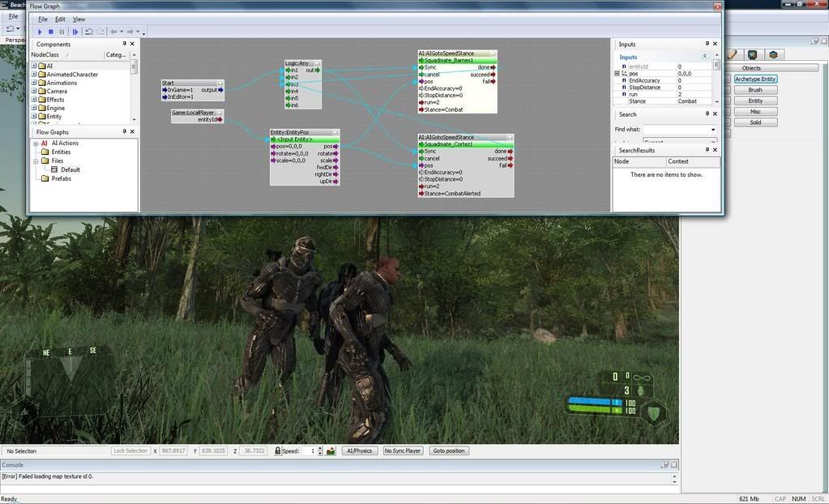Pin the Components panel

[x=124, y=44]
